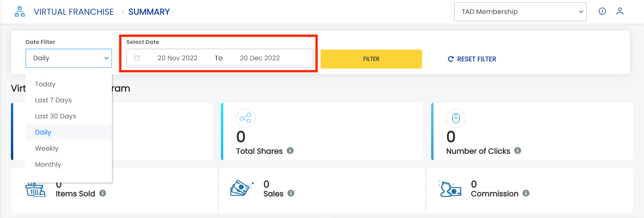Open the user profile icon
This screenshot has width=644, height=218.
620,11
